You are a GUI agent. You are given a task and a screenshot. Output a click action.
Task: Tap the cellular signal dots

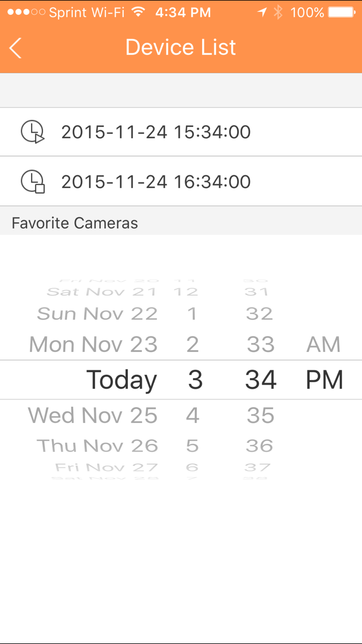point(26,12)
